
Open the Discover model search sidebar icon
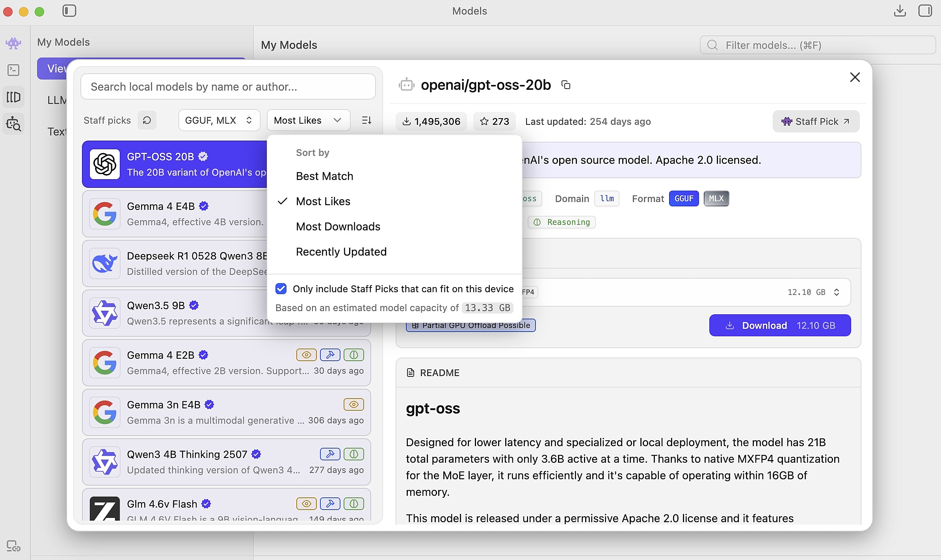tap(13, 124)
